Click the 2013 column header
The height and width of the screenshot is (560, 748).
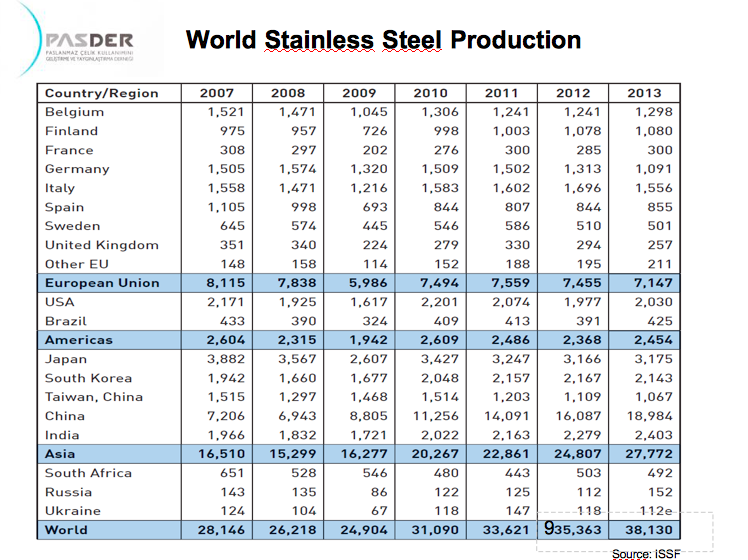point(644,93)
